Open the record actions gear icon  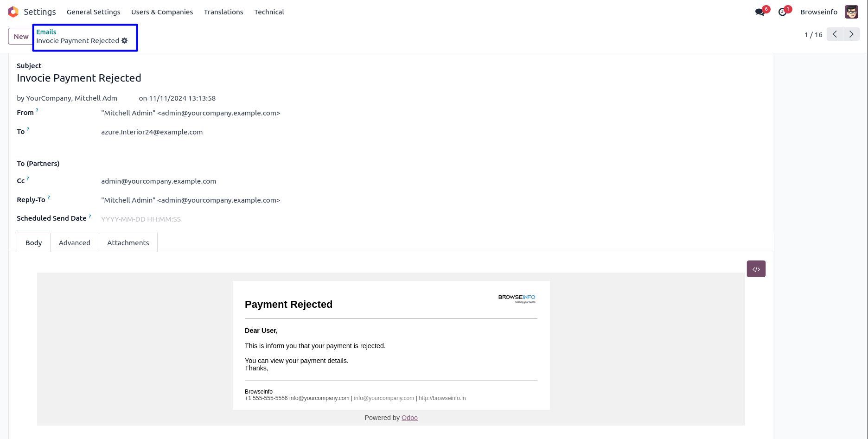click(x=125, y=41)
